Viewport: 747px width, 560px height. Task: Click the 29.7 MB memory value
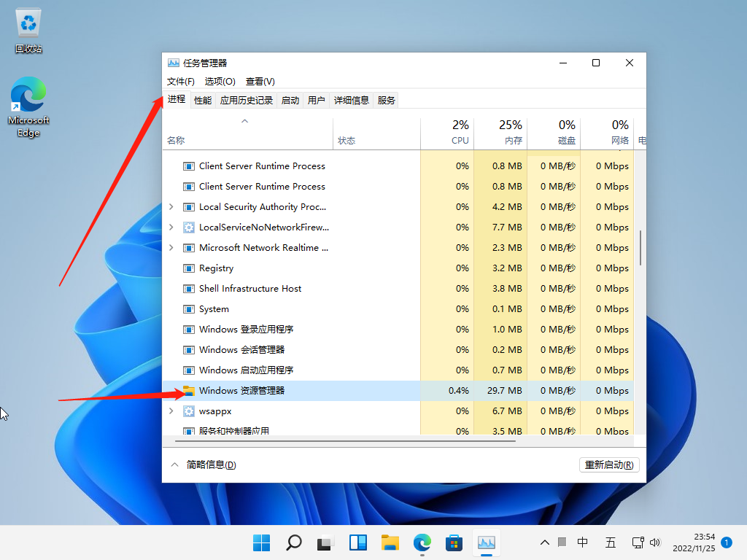point(505,391)
